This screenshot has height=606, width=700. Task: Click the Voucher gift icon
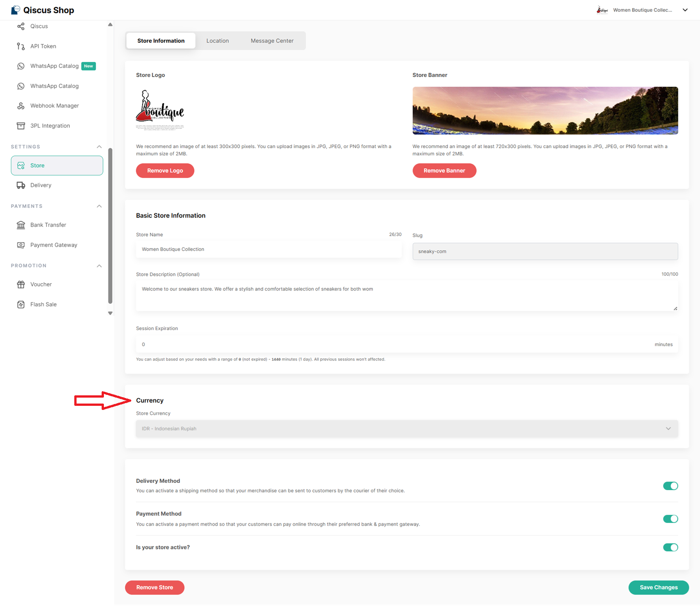(x=21, y=285)
